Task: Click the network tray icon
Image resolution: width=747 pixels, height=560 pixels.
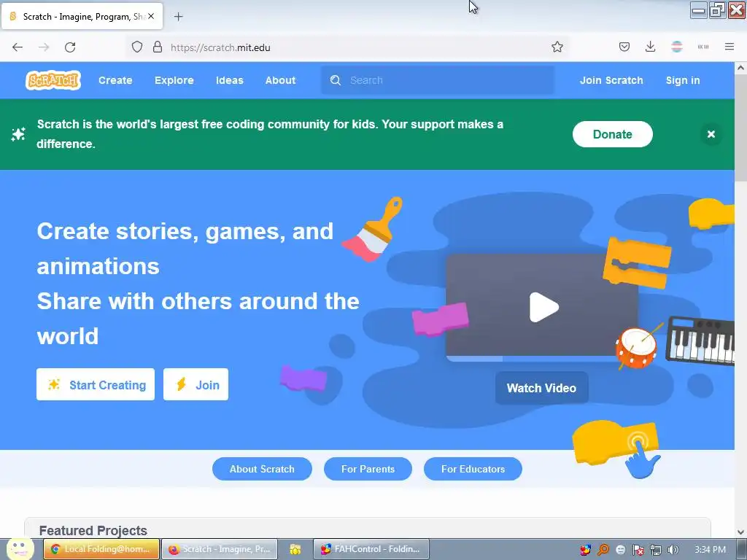Action: [x=656, y=550]
